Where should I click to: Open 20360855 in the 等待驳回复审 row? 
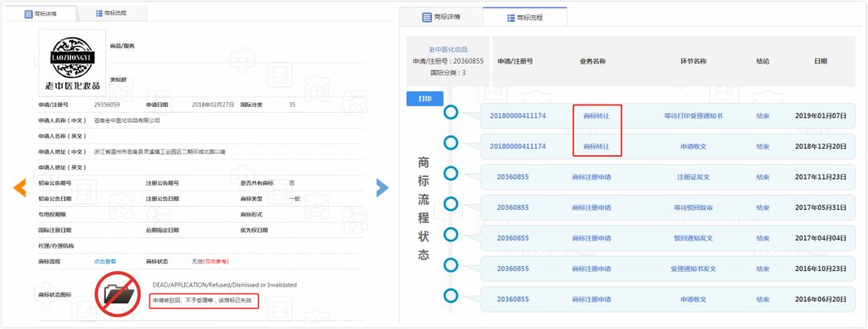click(x=513, y=208)
